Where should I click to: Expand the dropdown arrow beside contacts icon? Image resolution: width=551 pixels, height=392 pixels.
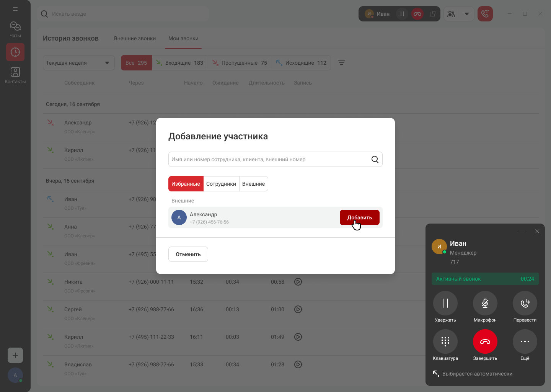point(466,14)
